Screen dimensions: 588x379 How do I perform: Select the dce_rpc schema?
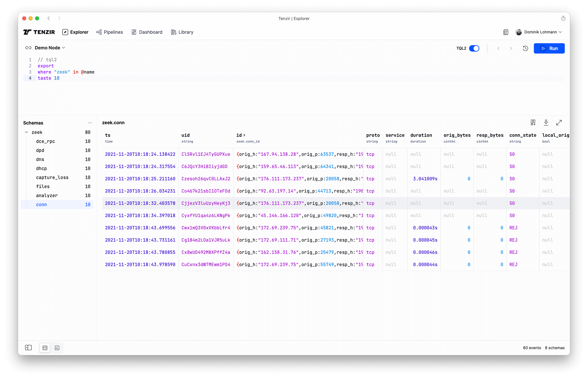click(57, 141)
